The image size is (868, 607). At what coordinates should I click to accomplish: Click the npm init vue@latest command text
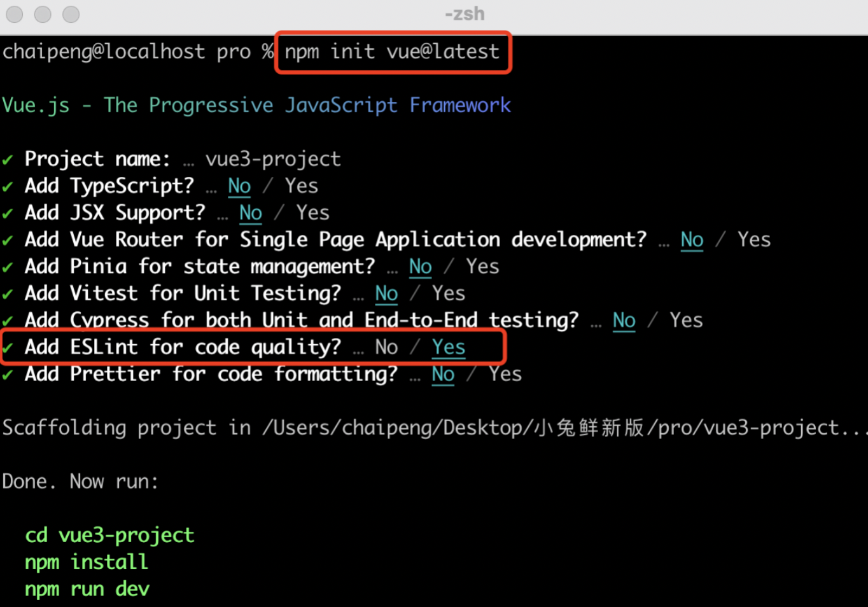391,52
